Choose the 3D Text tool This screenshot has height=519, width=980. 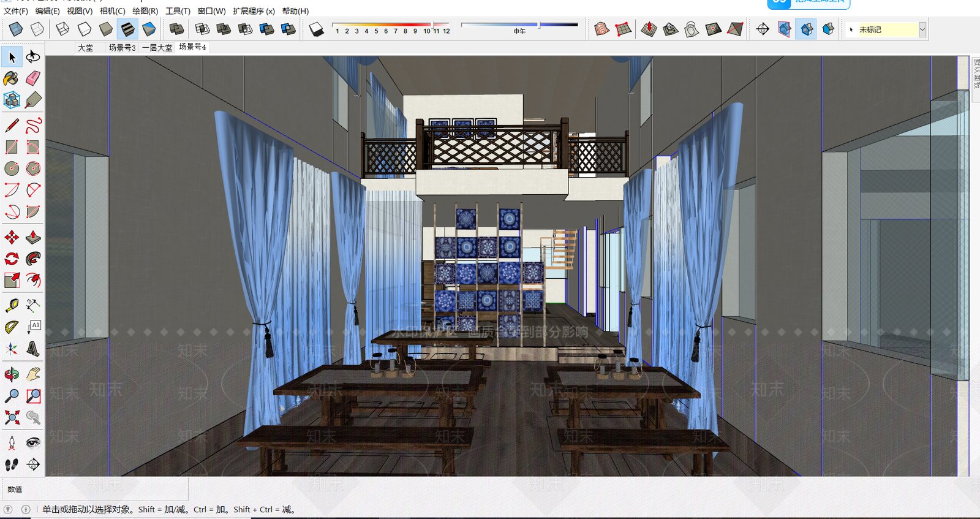point(33,349)
